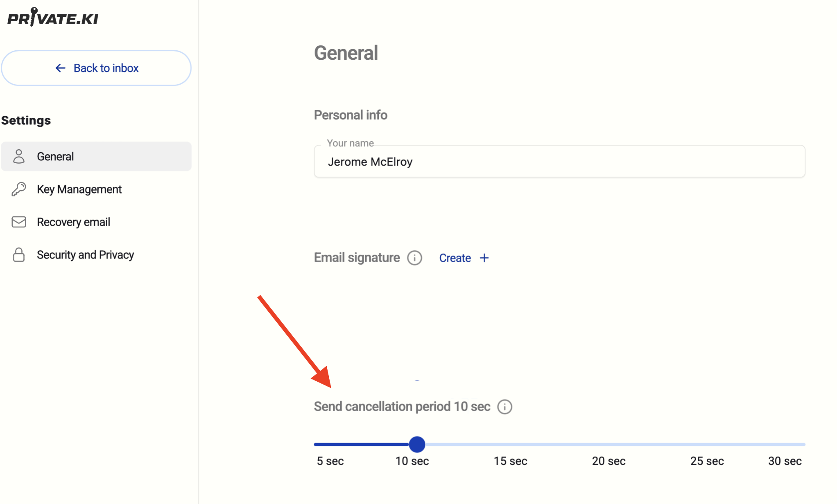Viewport: 837px width, 504px height.
Task: Open the Recovery email settings section
Action: 73,222
